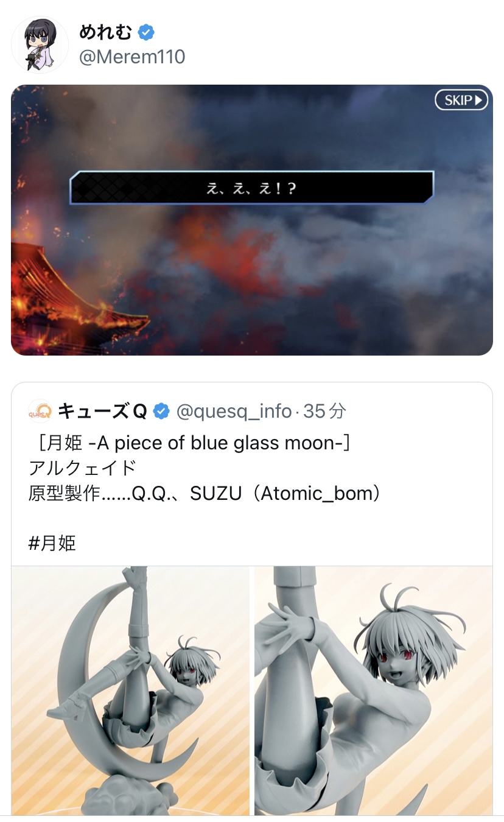Open the @quesq_info handle

click(x=234, y=412)
